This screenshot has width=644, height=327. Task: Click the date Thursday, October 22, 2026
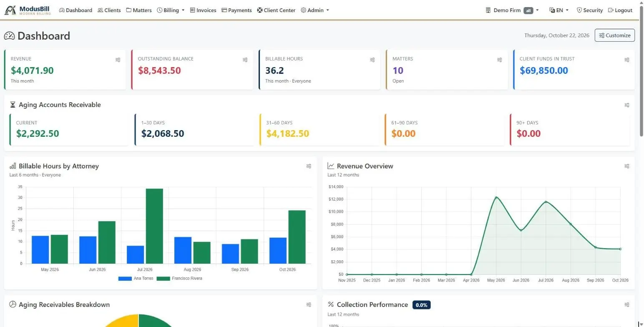(x=557, y=35)
